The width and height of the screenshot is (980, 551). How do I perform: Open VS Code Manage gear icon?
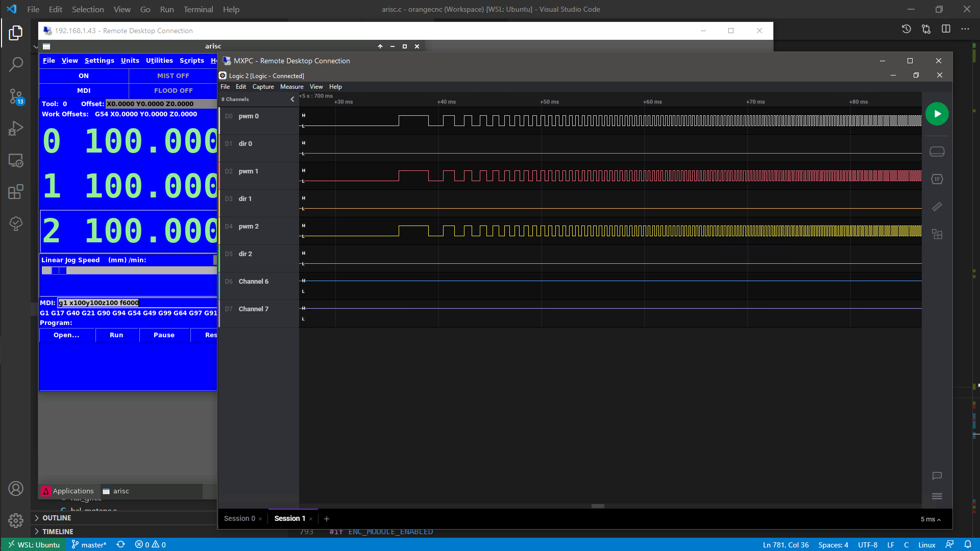(15, 520)
